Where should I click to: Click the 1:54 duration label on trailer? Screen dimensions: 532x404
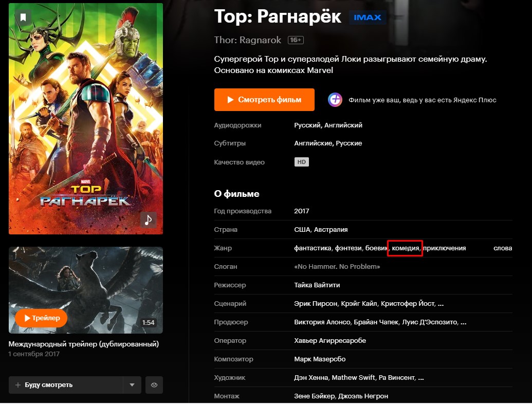click(148, 323)
